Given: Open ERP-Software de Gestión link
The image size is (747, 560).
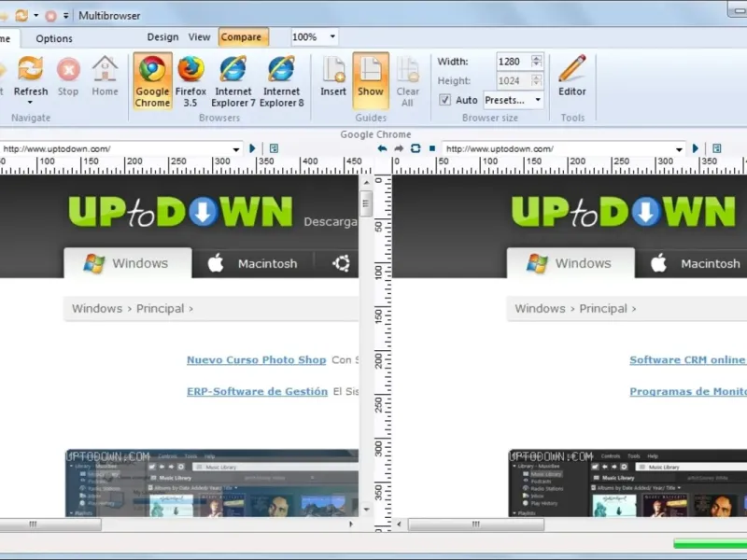Looking at the screenshot, I should pos(258,391).
